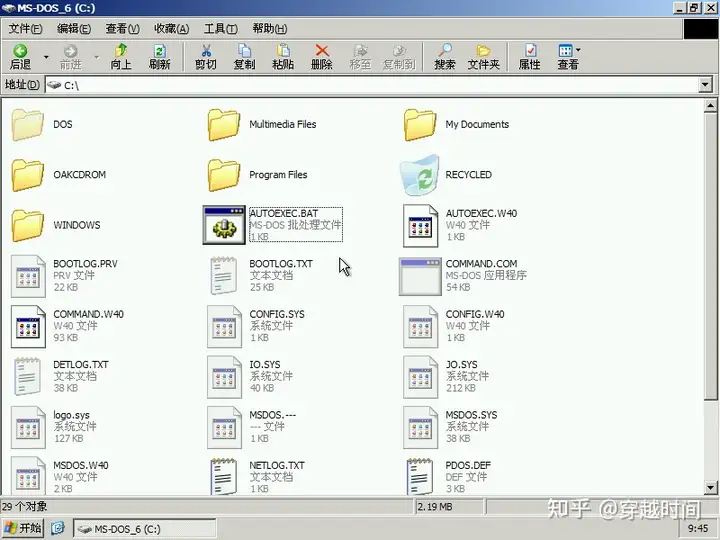Expand the address bar dropdown arrow
The image size is (720, 540).
pyautogui.click(x=705, y=84)
